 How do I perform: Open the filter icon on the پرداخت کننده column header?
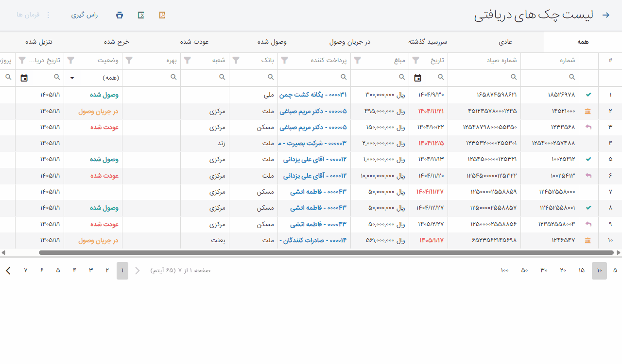coord(285,61)
